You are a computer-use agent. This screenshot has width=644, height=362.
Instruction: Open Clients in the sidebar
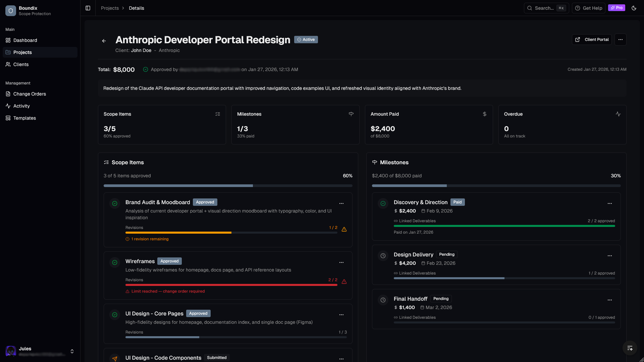coord(40,64)
